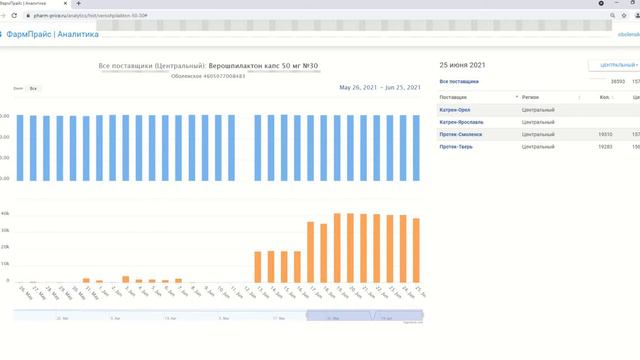
Task: Click the zoom magnifier icon in address bar
Action: coord(613,16)
